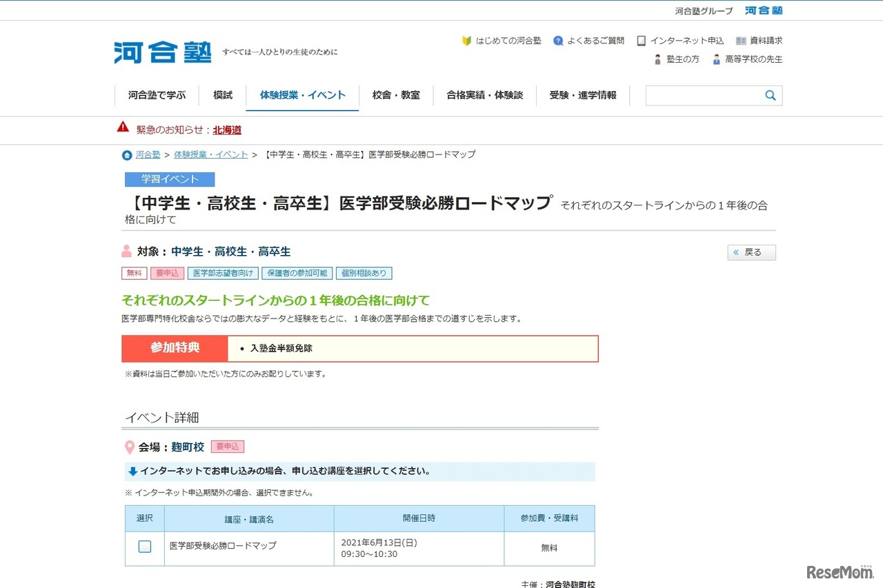Click the home icon in the breadcrumb

click(x=126, y=154)
